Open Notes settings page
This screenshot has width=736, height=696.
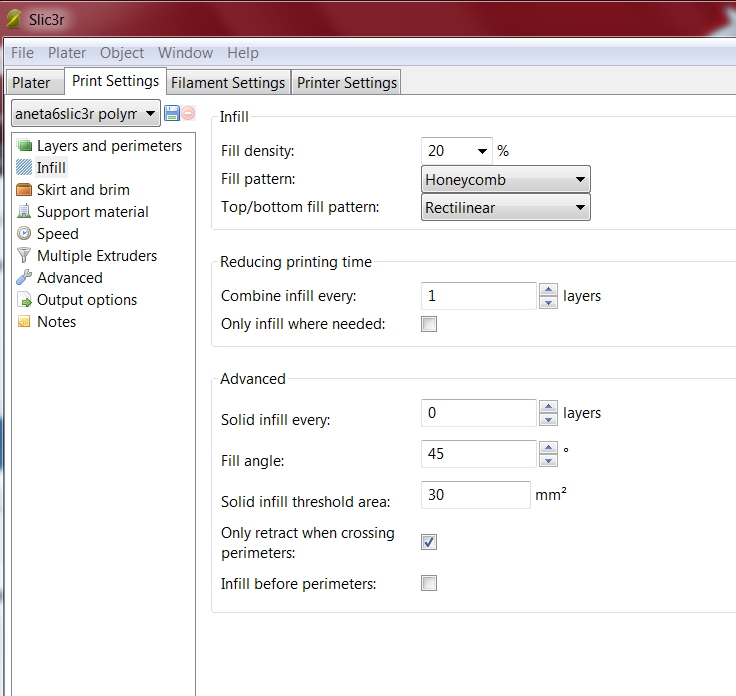pyautogui.click(x=56, y=322)
